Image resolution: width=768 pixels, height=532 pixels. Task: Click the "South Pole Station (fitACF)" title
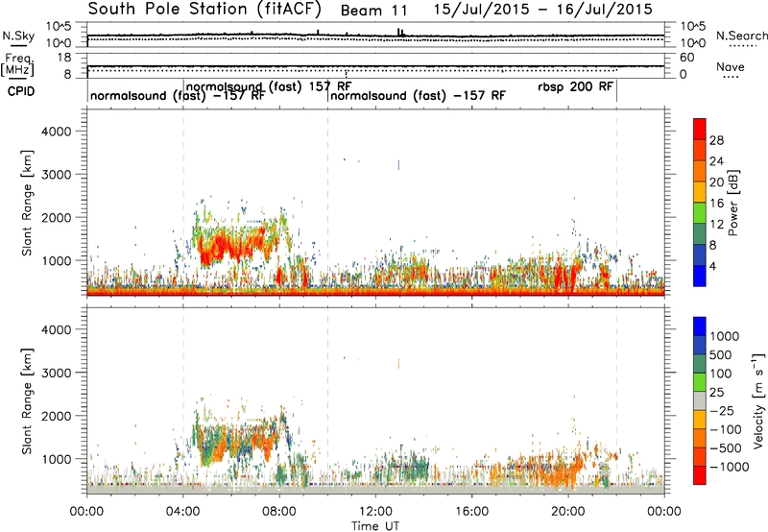point(204,9)
